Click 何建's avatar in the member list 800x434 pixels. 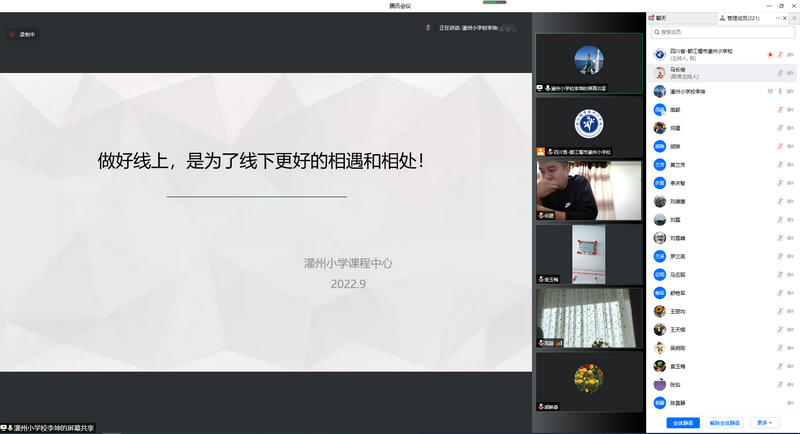[x=660, y=128]
